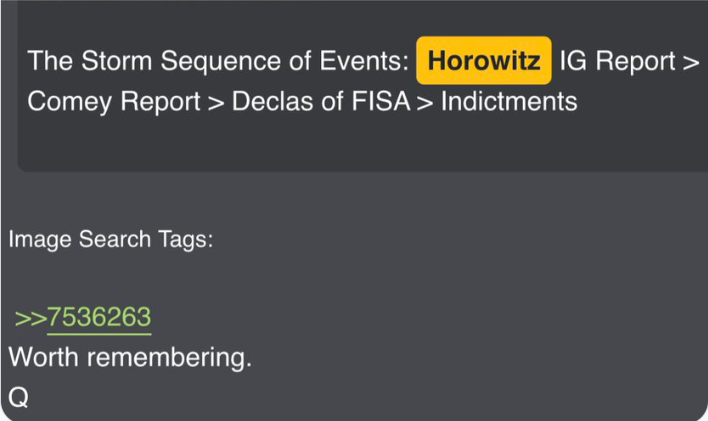The width and height of the screenshot is (708, 421).
Task: Click the arrow after Comey Report
Action: pos(216,103)
